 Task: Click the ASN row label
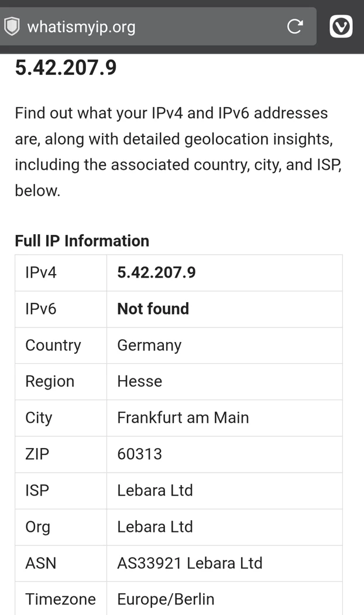point(40,563)
